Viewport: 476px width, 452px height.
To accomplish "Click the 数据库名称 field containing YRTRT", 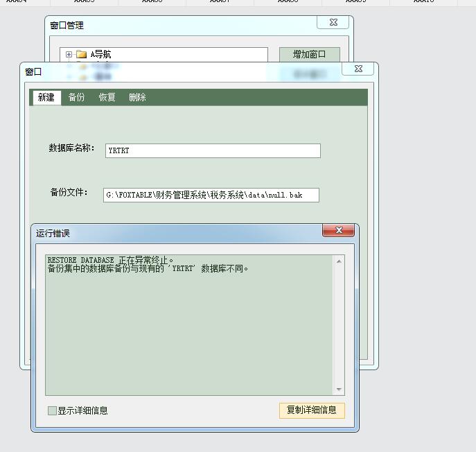I will tap(213, 151).
